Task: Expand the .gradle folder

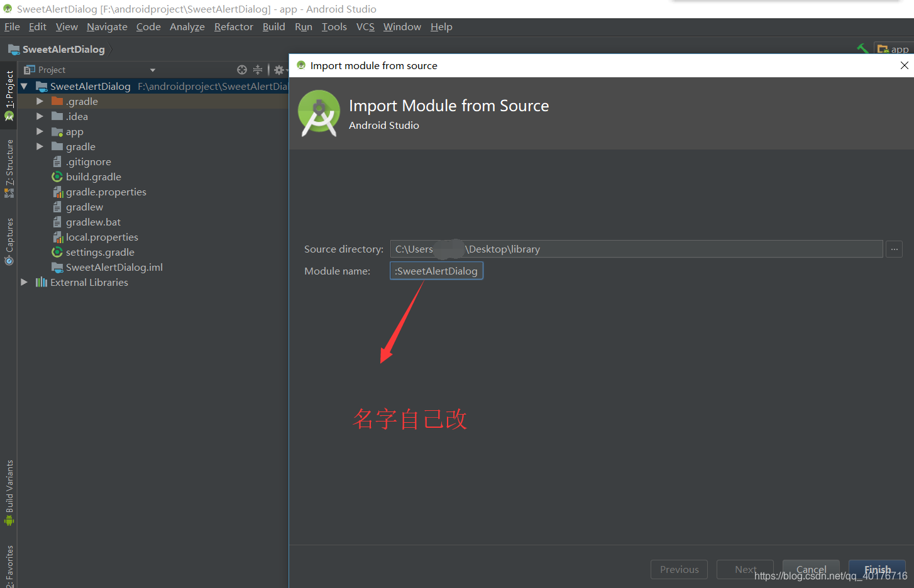Action: (40, 101)
